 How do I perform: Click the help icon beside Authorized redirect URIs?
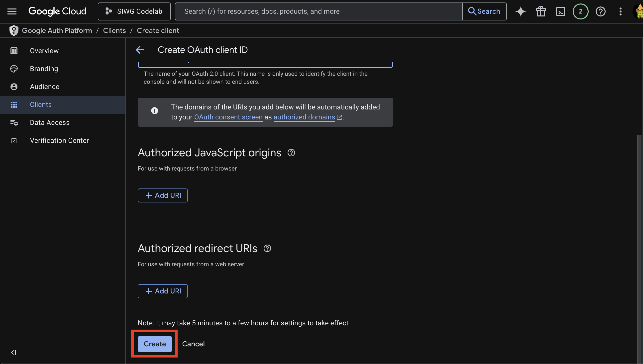point(267,248)
